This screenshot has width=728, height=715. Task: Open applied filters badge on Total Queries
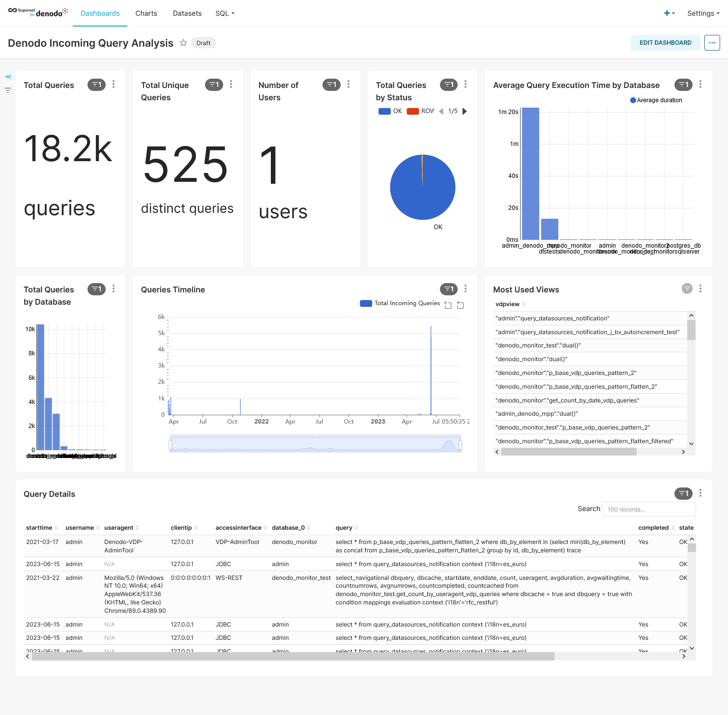coord(96,85)
